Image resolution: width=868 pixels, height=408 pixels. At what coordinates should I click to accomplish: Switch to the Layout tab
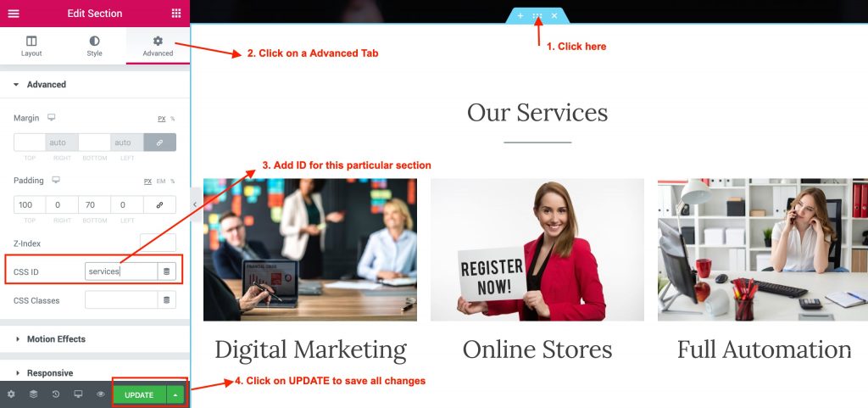point(31,46)
